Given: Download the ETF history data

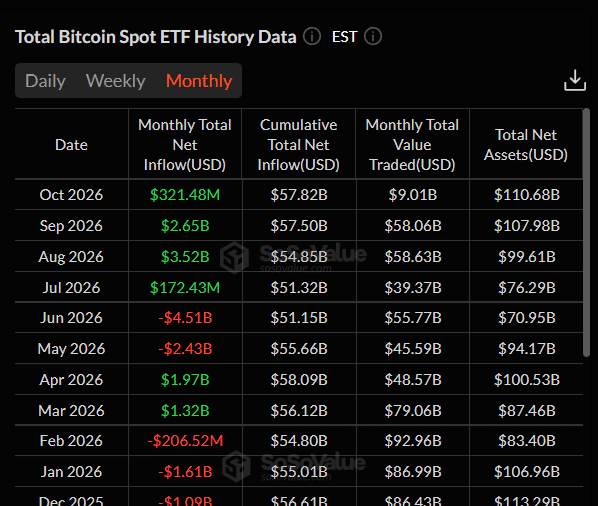Looking at the screenshot, I should [575, 80].
